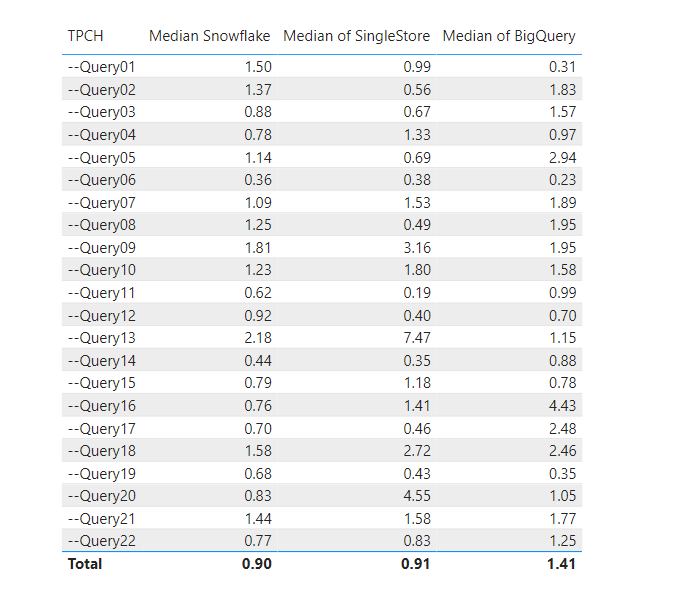Sort by Median Snowflake column header

click(x=209, y=36)
